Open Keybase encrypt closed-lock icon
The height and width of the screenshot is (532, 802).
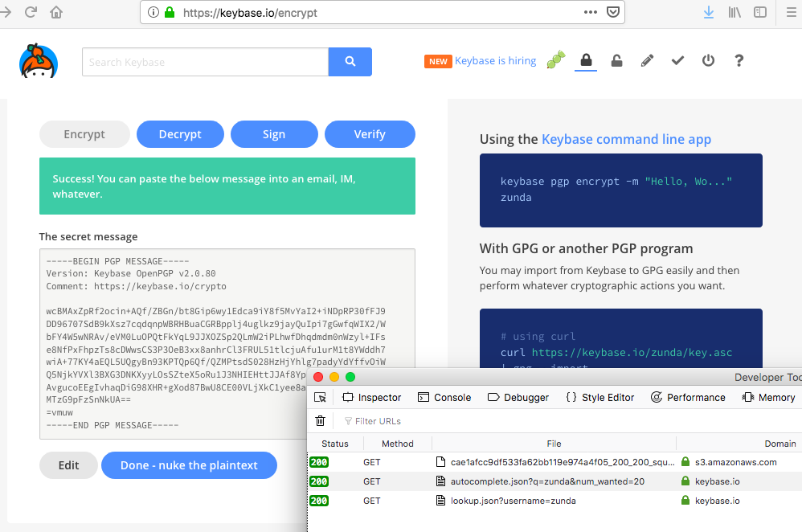586,60
